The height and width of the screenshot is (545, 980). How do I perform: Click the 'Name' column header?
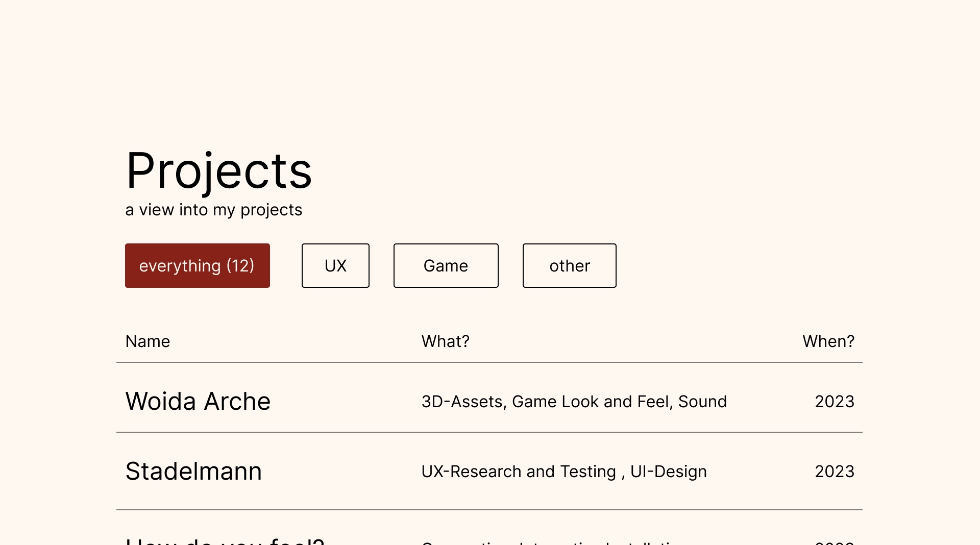[x=148, y=341]
